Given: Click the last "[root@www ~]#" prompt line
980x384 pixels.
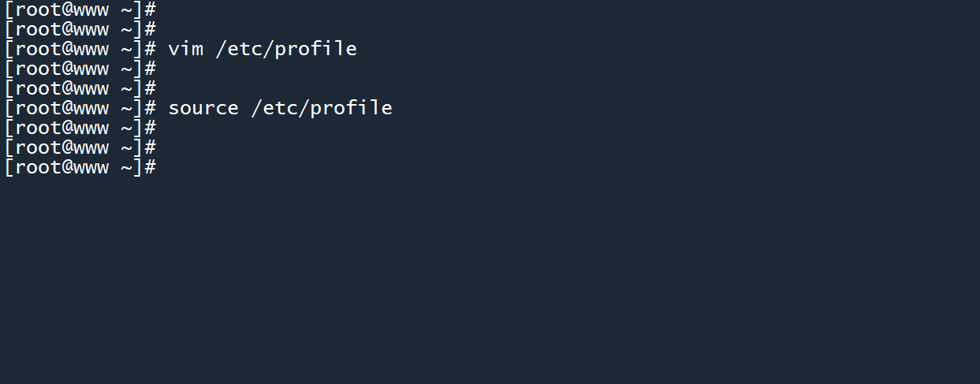Looking at the screenshot, I should tap(80, 167).
